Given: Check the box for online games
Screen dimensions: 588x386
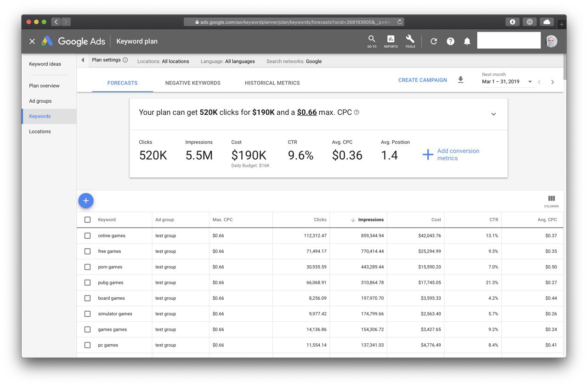Looking at the screenshot, I should point(87,235).
